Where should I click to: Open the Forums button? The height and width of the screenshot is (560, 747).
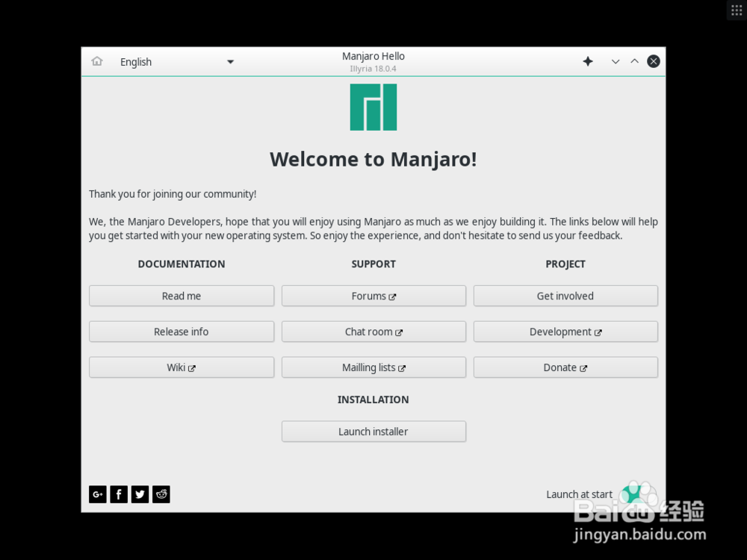pyautogui.click(x=373, y=296)
